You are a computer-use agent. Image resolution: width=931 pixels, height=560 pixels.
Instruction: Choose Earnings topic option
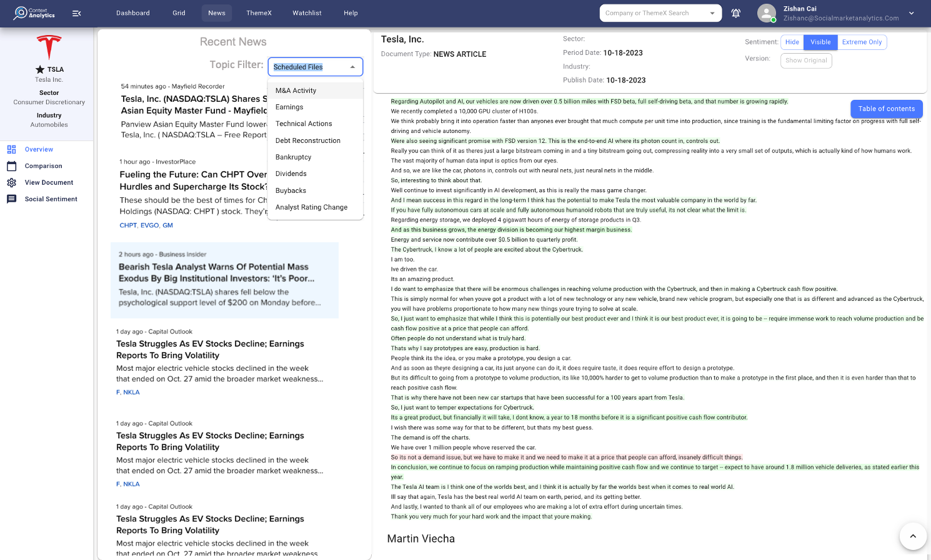coord(316,107)
